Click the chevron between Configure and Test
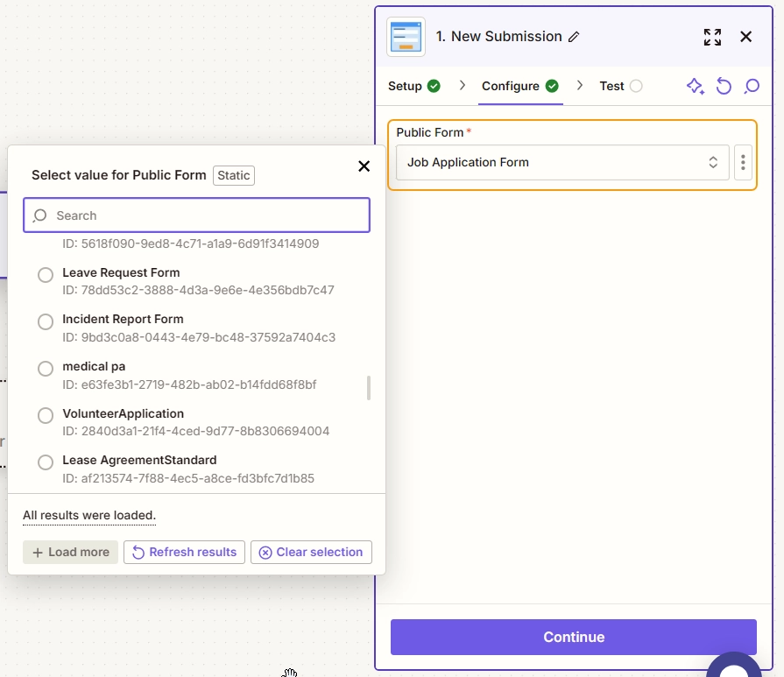 [580, 86]
